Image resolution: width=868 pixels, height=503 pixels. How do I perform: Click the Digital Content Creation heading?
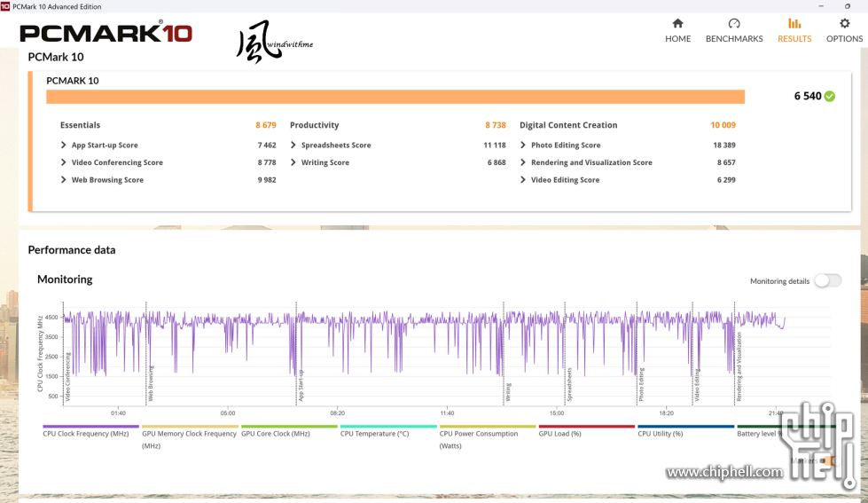pos(568,125)
